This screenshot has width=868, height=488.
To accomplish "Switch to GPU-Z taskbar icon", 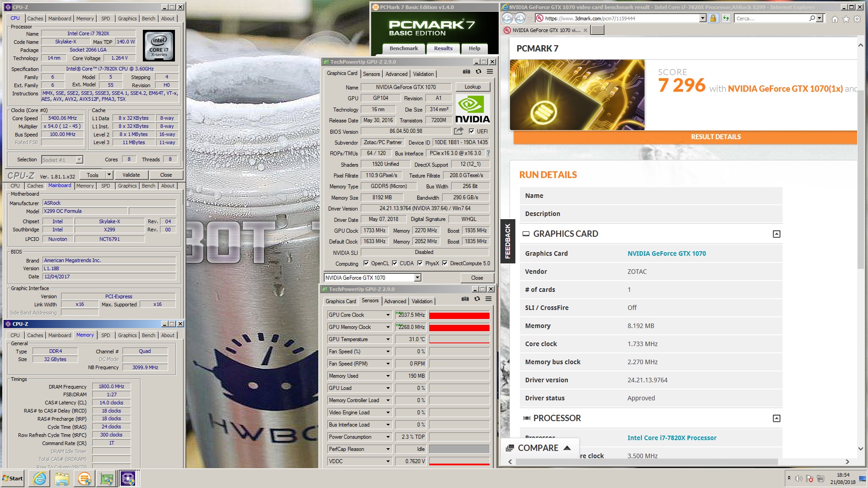I will pyautogui.click(x=107, y=479).
